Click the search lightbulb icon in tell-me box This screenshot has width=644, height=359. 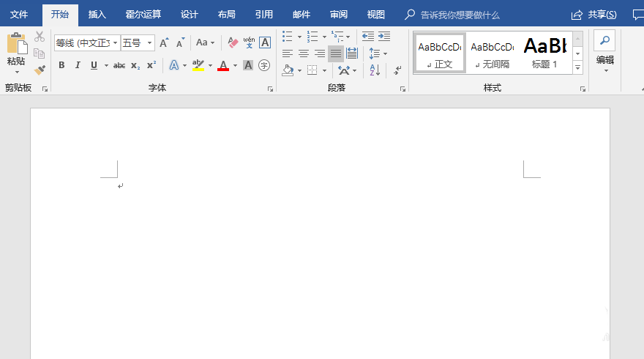(x=410, y=15)
